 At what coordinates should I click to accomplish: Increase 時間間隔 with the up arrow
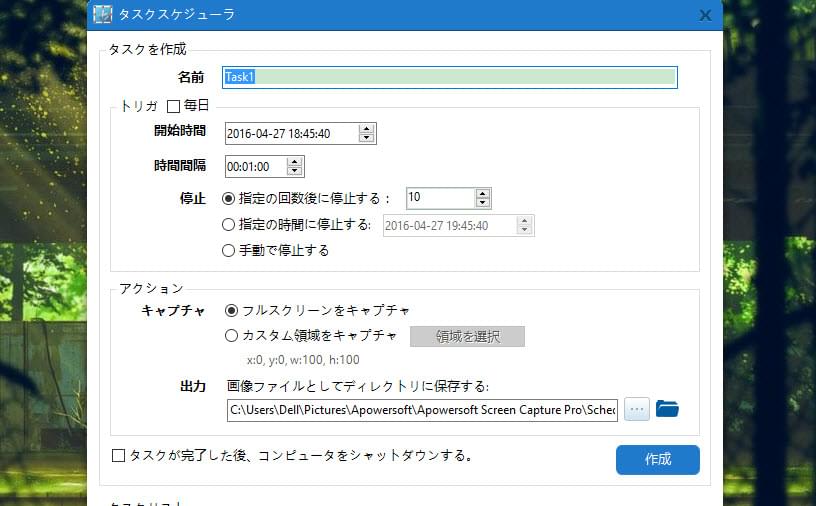(x=295, y=162)
